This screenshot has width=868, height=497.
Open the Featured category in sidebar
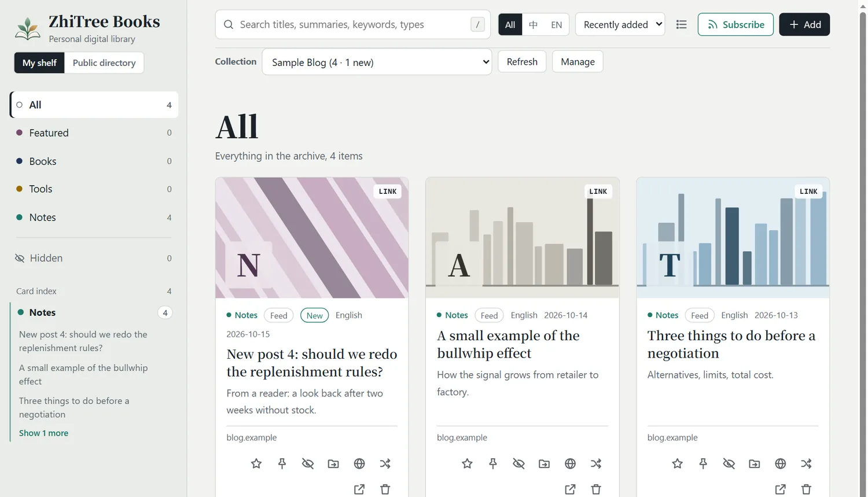(94, 132)
